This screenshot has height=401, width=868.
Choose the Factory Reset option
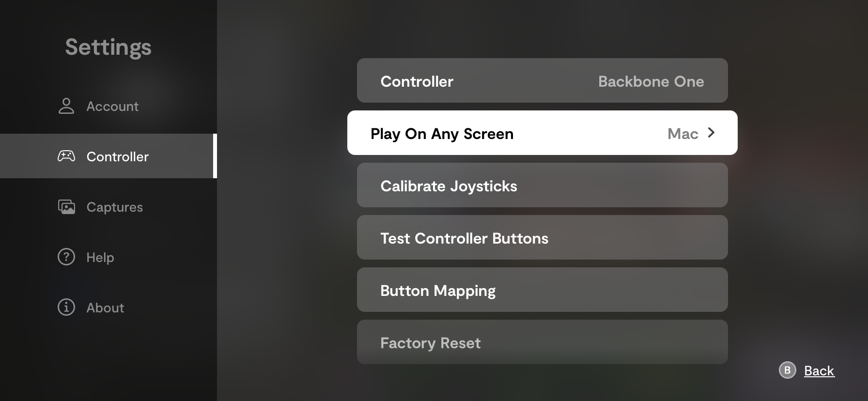click(542, 342)
